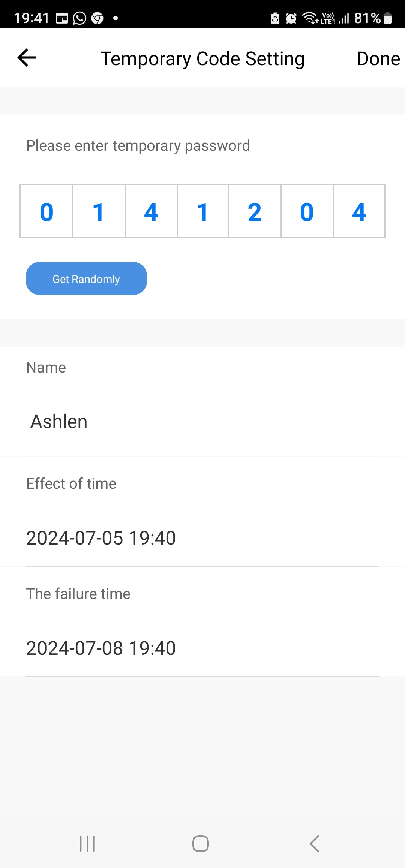Tap the Android navigation back chevron

(x=314, y=844)
